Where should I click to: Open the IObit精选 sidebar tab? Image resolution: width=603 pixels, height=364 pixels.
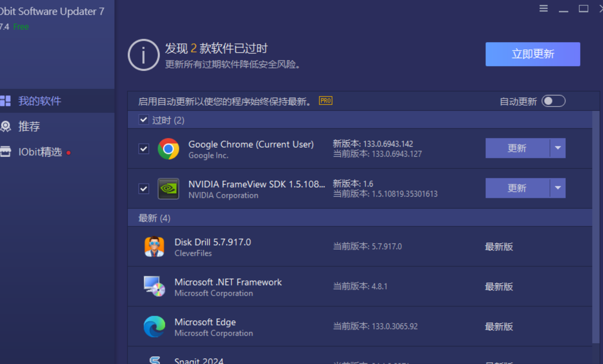tap(57, 152)
